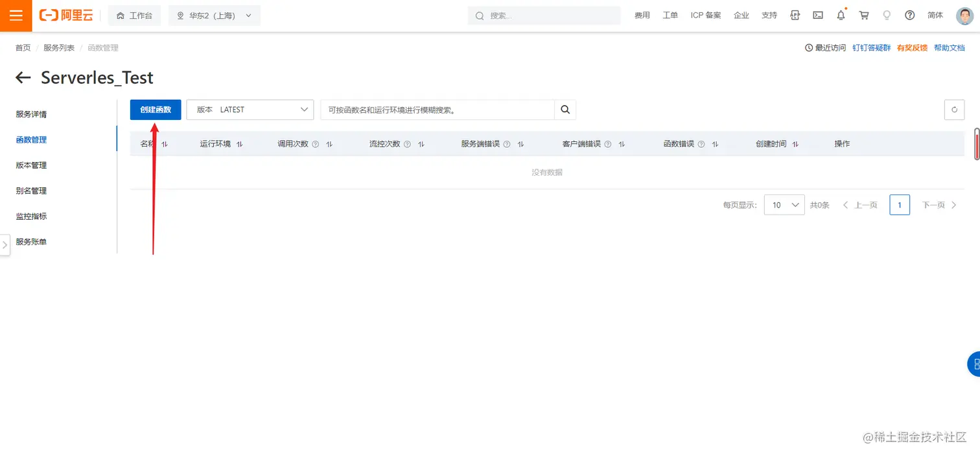Toggle sorting on the 调用次数 column
The image size is (980, 457).
[x=329, y=143]
